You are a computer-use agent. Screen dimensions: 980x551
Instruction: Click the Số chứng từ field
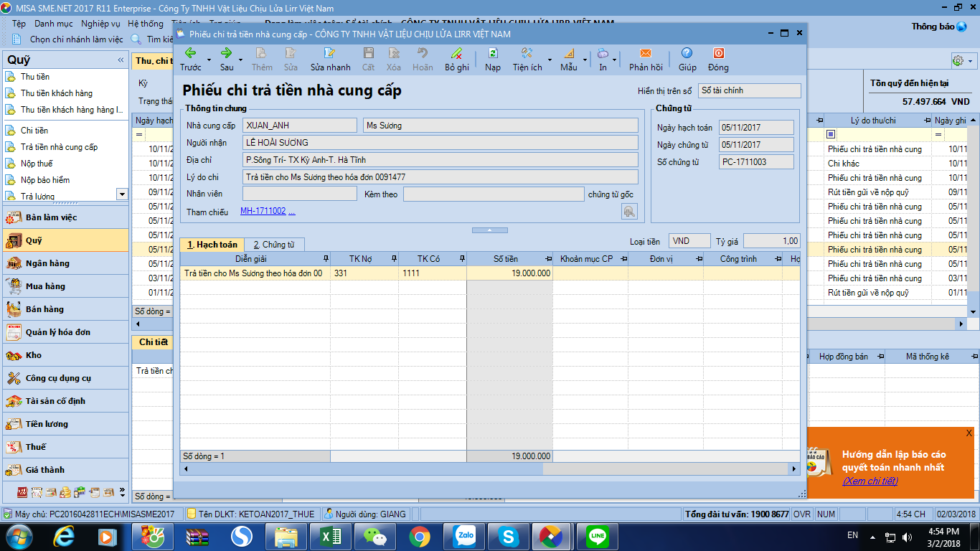pos(756,162)
